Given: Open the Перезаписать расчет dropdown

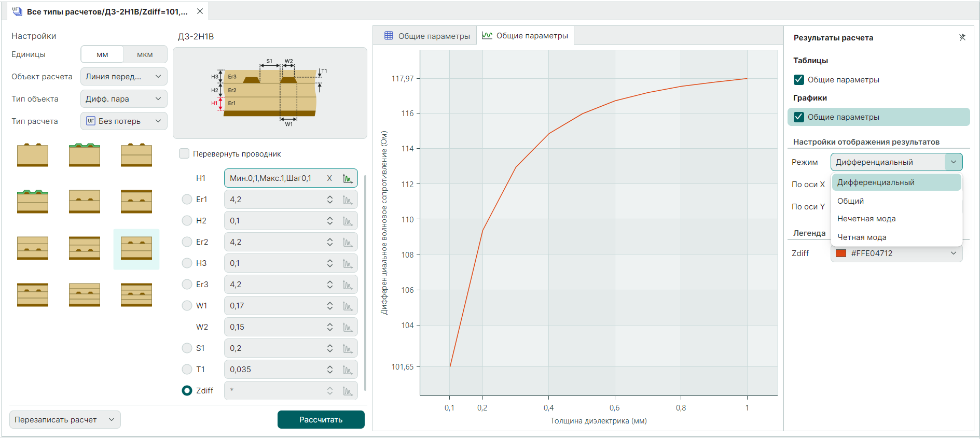Looking at the screenshot, I should (65, 420).
